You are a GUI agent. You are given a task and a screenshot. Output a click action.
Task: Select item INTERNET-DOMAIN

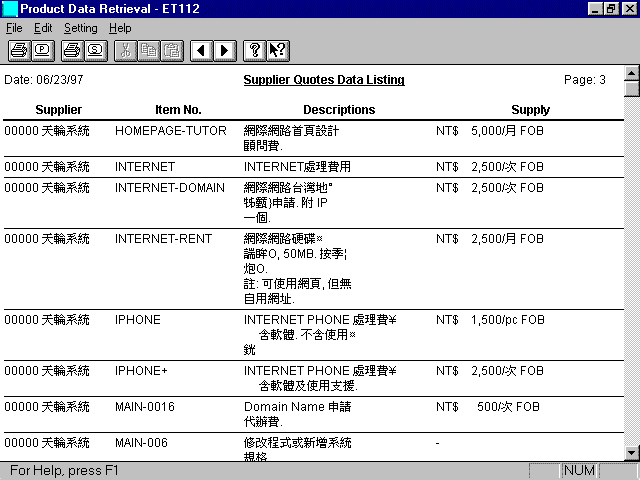point(170,188)
